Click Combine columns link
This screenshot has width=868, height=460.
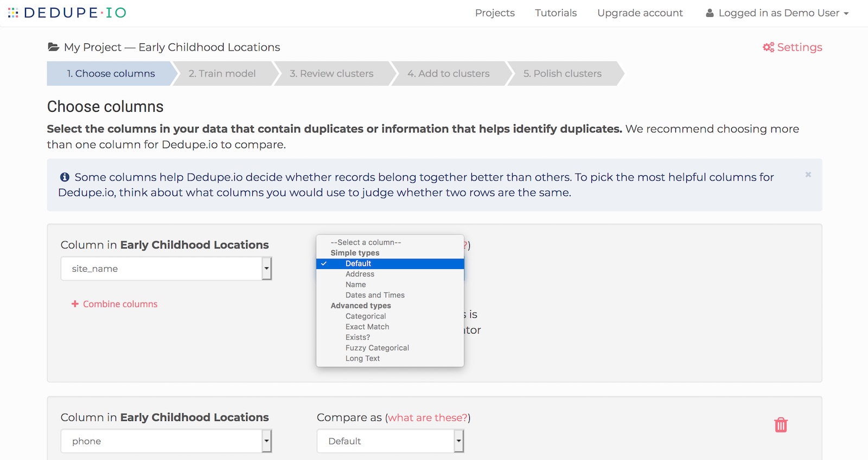(120, 304)
